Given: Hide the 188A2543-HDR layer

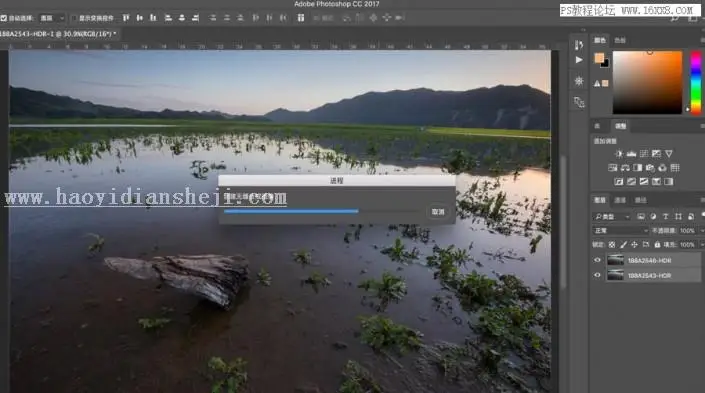Looking at the screenshot, I should click(x=598, y=275).
